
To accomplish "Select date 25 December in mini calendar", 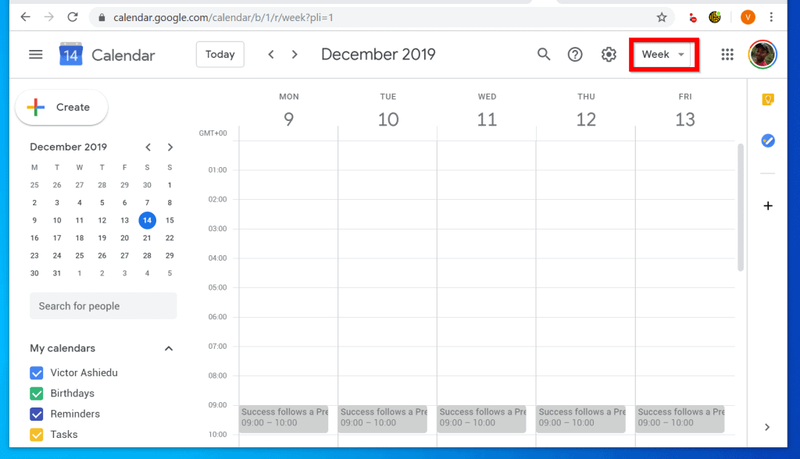I will (80, 256).
